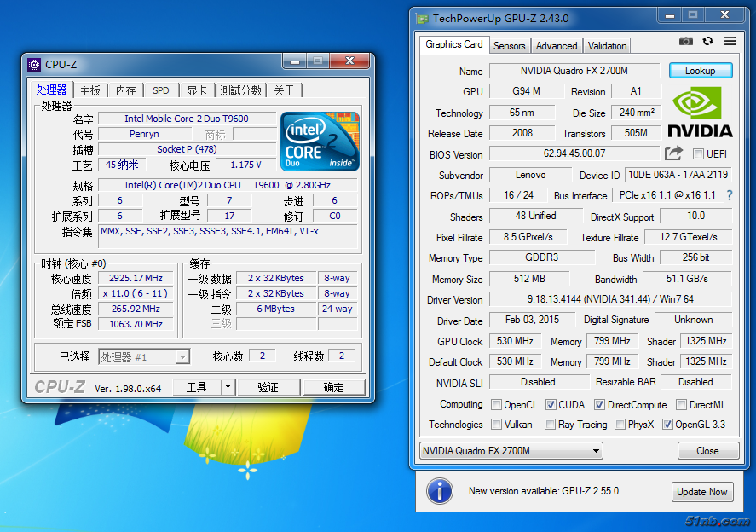The height and width of the screenshot is (532, 756).
Task: Click the GPU name field
Action: [574, 71]
